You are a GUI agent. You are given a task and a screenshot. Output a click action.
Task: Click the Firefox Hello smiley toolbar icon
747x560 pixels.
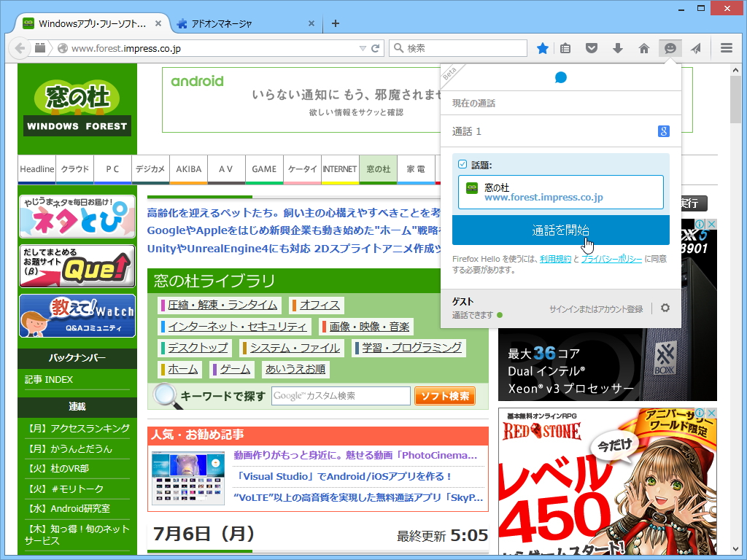click(x=670, y=48)
